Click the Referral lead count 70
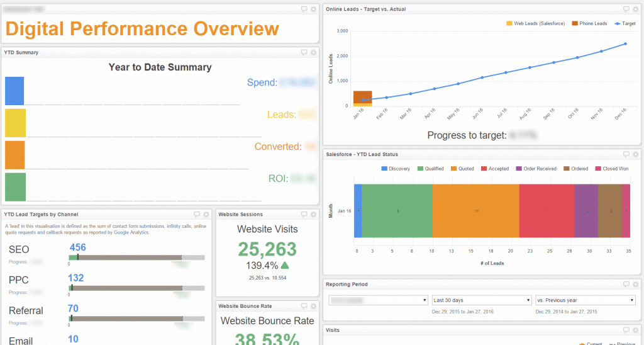Image resolution: width=644 pixels, height=345 pixels. [x=73, y=308]
